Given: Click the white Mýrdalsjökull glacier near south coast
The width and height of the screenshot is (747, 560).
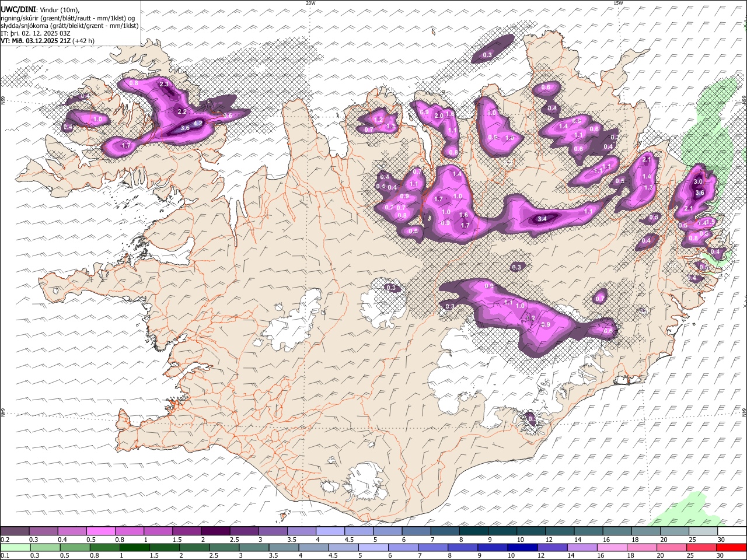Looking at the screenshot, I should (x=366, y=481).
